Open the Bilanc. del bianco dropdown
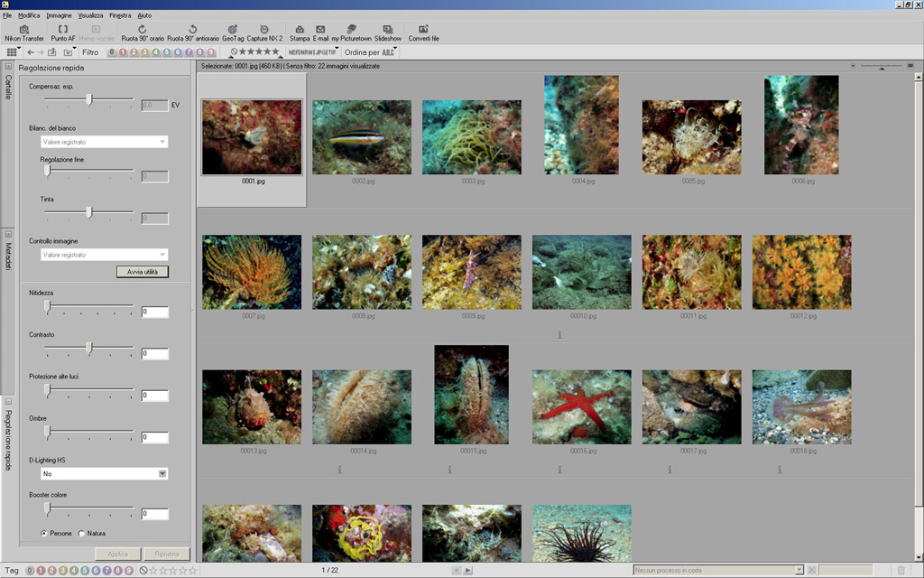Screen dimensions: 924x578 104,142
